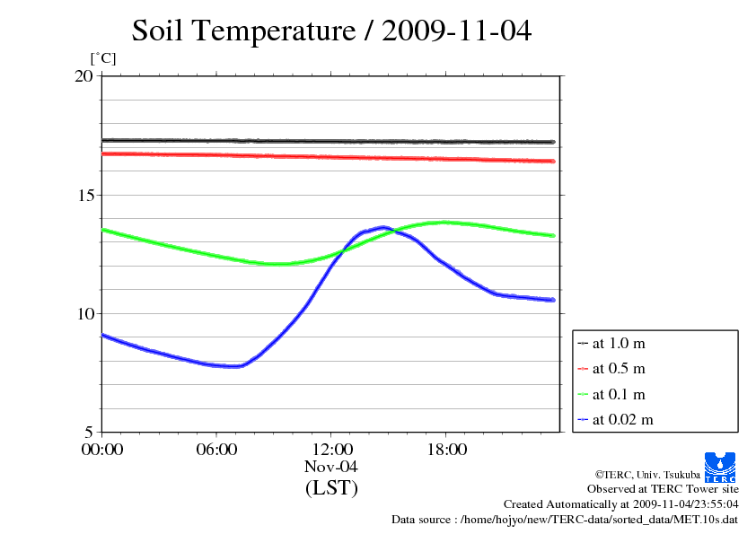Click the y-axis label '10'

click(x=84, y=314)
